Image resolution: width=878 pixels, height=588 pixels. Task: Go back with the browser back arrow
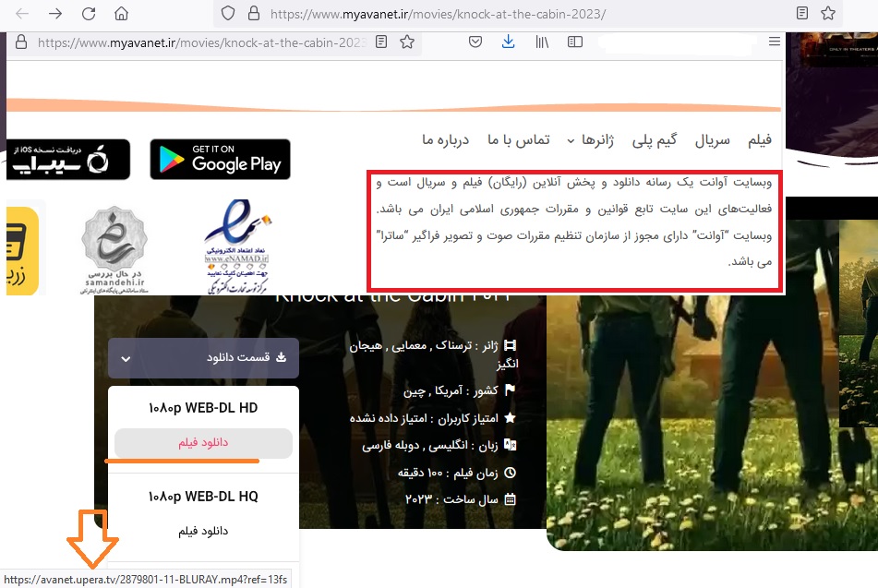(x=22, y=14)
